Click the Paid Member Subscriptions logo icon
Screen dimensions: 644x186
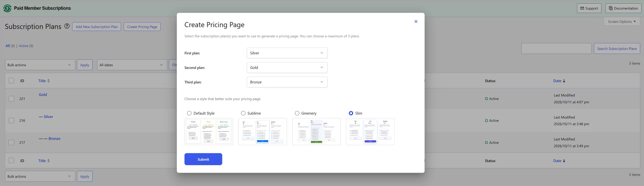click(x=7, y=8)
